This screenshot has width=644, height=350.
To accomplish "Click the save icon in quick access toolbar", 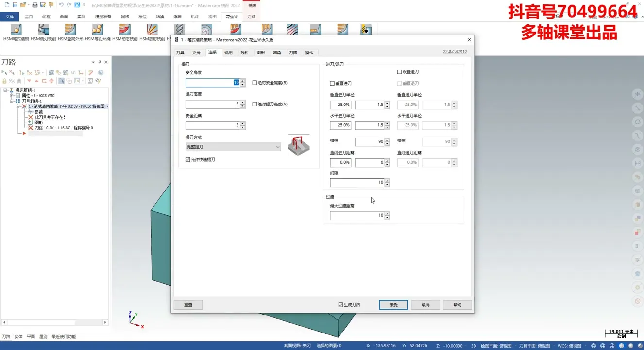I will 15,5.
